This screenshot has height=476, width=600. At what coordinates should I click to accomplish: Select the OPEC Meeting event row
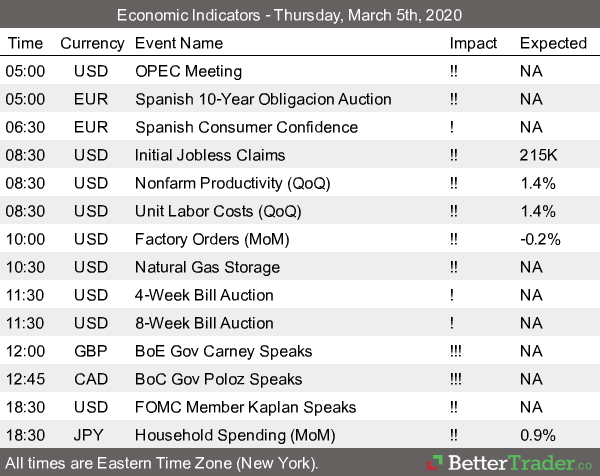pyautogui.click(x=188, y=71)
